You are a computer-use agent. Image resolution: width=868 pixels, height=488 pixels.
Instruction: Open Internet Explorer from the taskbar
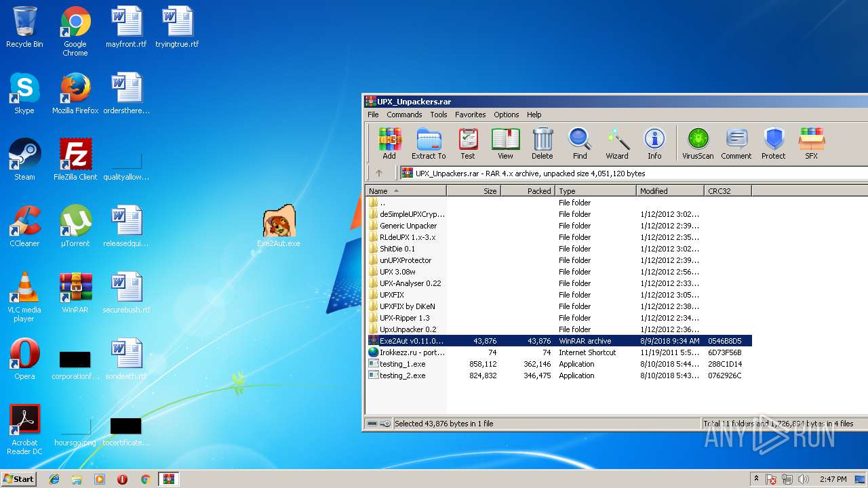coord(54,479)
